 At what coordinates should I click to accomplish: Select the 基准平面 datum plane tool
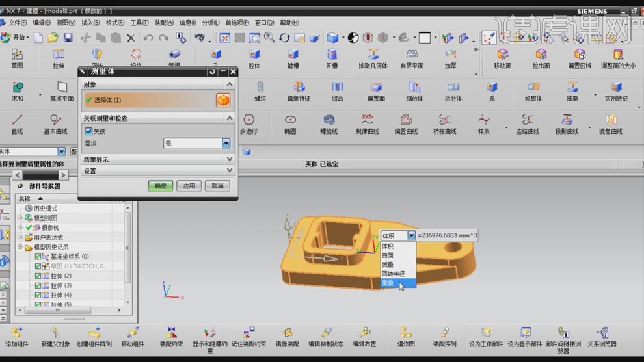click(x=62, y=92)
